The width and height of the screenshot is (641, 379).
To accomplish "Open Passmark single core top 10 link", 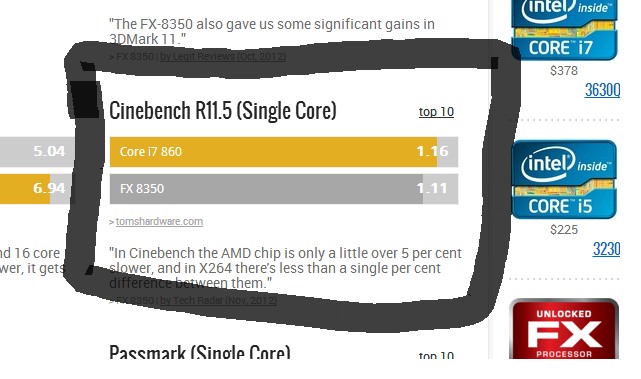I will click(x=436, y=355).
